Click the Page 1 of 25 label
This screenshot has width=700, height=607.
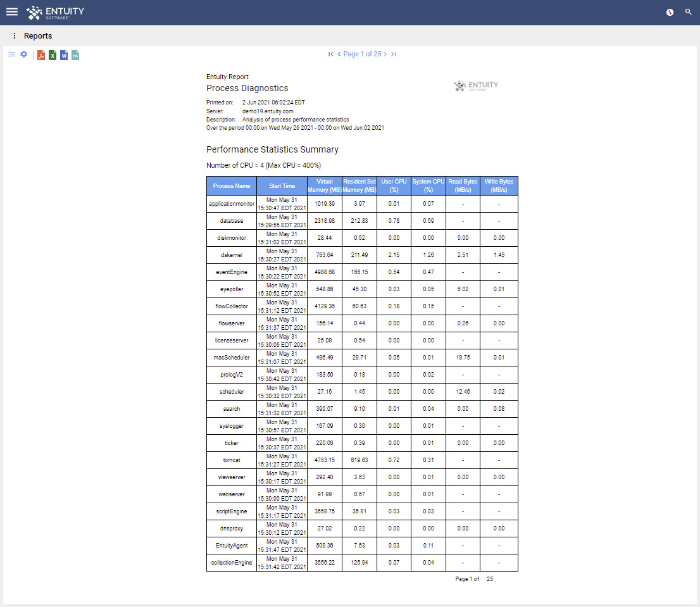[362, 54]
